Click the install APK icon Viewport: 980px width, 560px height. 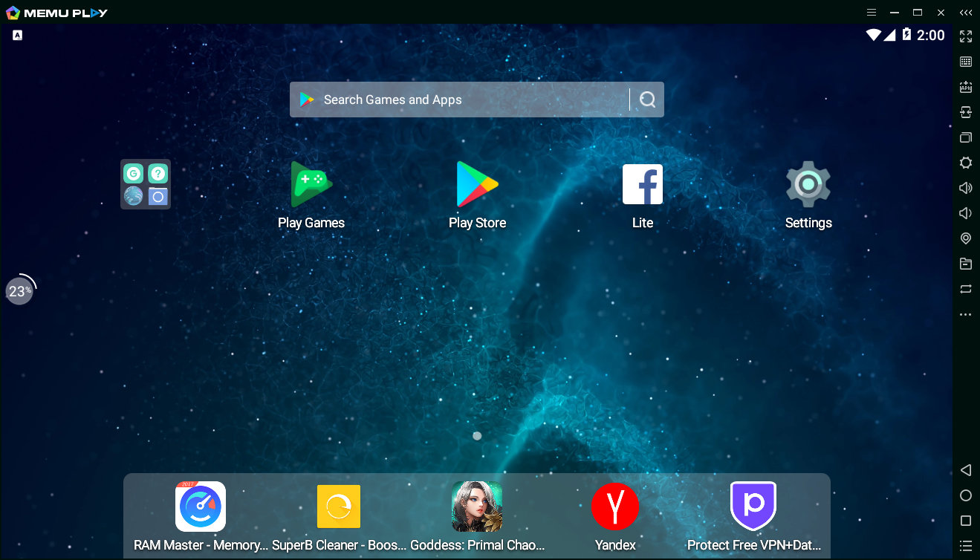pos(966,87)
